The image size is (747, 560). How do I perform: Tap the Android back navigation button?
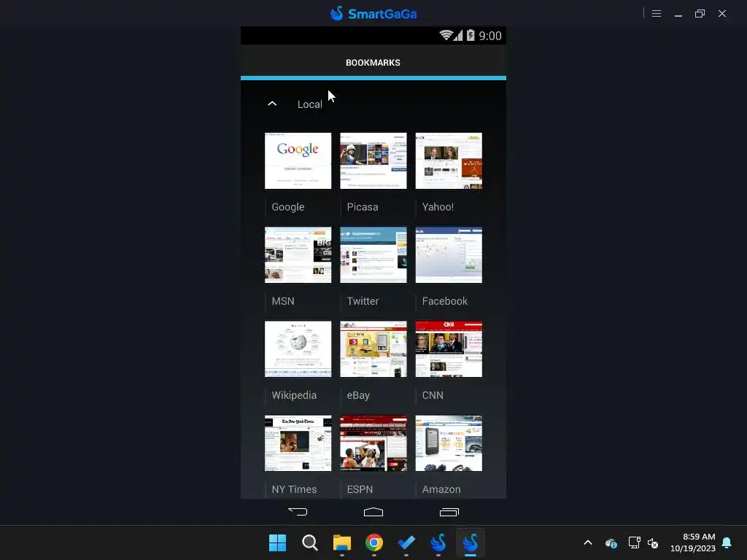[x=298, y=512]
